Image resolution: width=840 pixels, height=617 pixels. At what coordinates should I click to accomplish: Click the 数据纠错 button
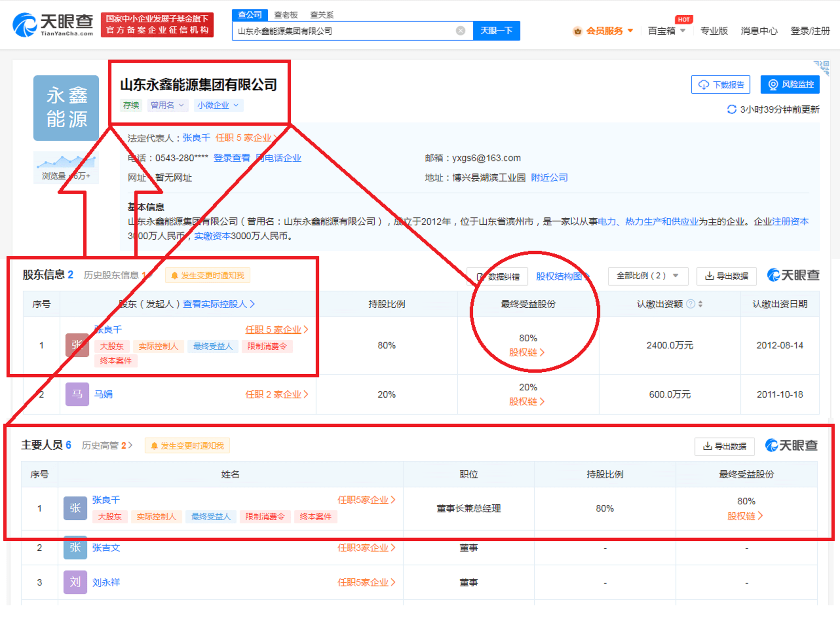497,276
